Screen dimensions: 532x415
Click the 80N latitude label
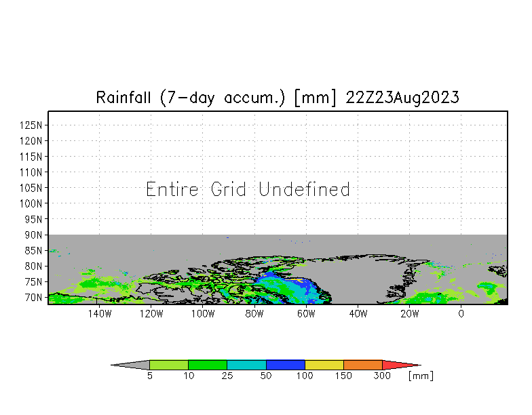[33, 266]
